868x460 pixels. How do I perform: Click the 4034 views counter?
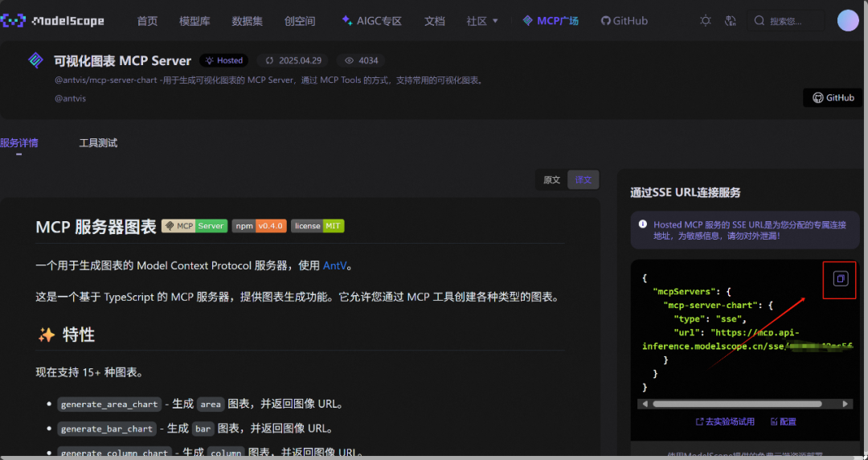(361, 60)
